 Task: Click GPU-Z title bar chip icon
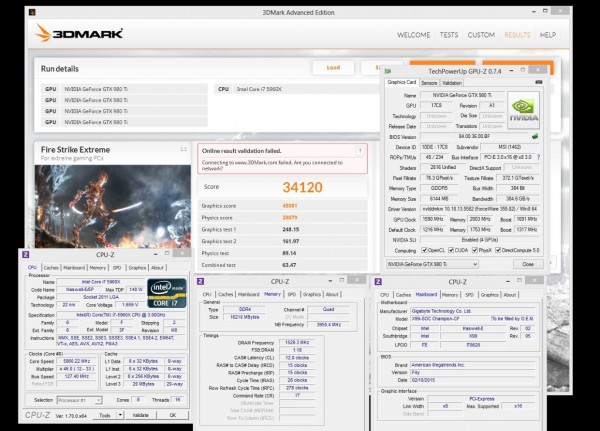pos(388,71)
